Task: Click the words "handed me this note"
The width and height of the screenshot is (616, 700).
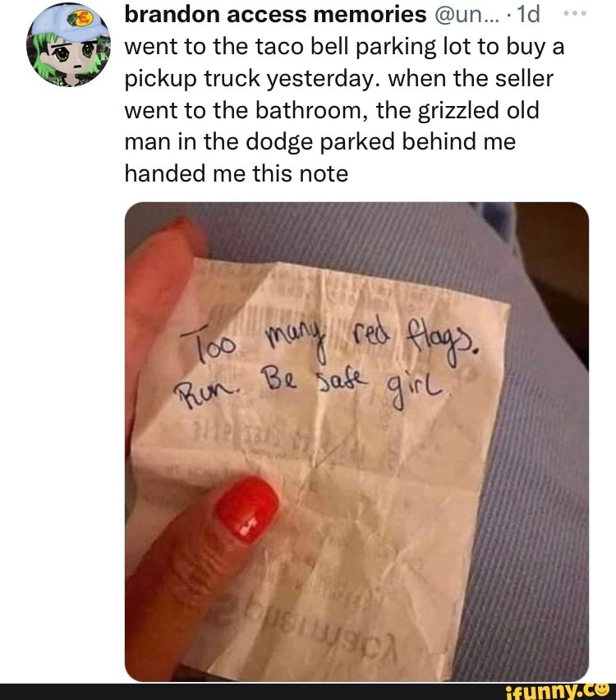Action: (x=237, y=173)
